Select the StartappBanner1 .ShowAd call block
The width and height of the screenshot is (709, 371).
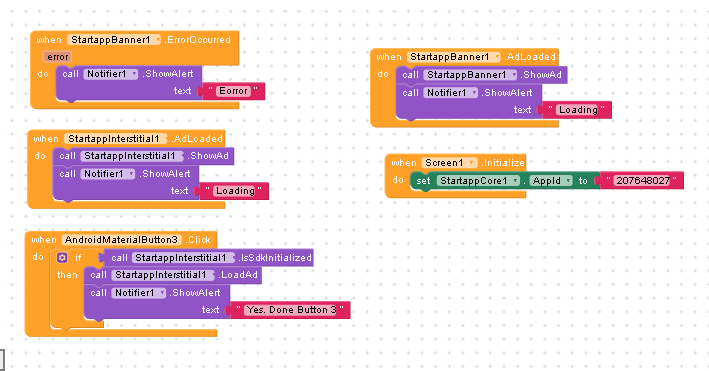click(482, 75)
